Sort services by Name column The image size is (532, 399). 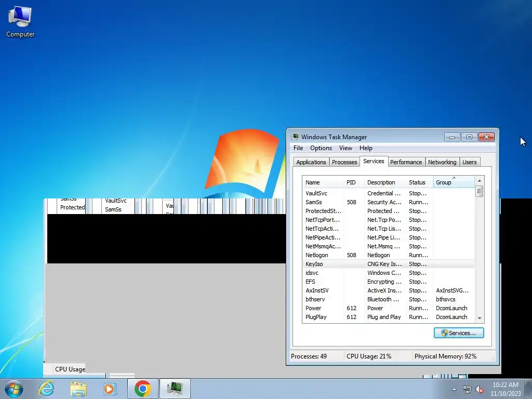[323, 182]
